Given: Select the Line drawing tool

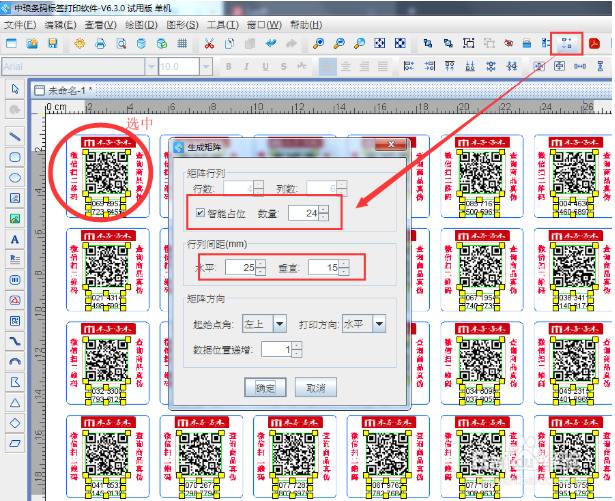Looking at the screenshot, I should coord(15,137).
